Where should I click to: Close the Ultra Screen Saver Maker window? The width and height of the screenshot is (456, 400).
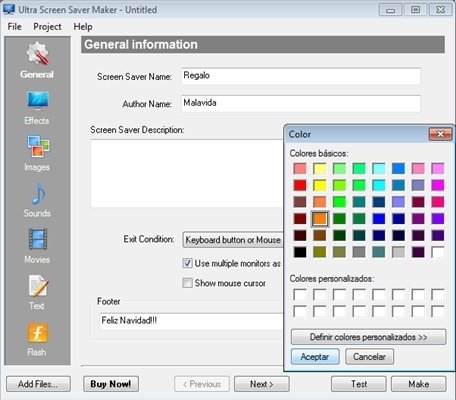click(x=440, y=10)
